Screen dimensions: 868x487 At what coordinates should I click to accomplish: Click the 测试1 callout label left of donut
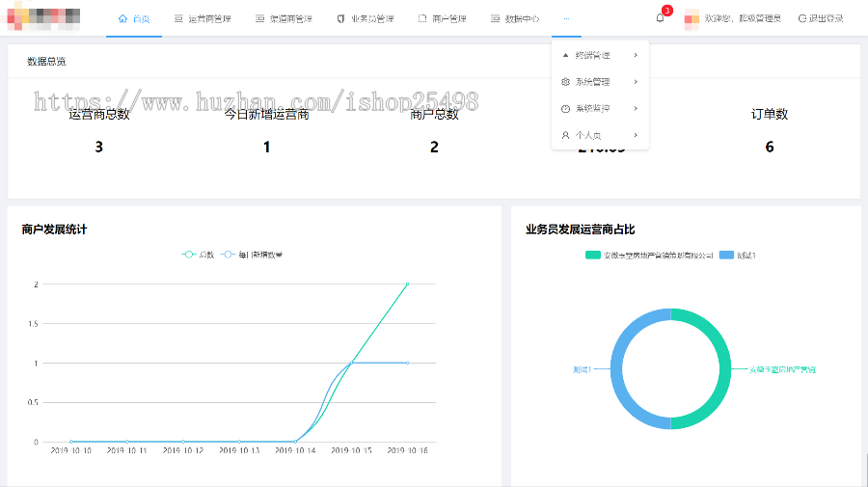582,369
